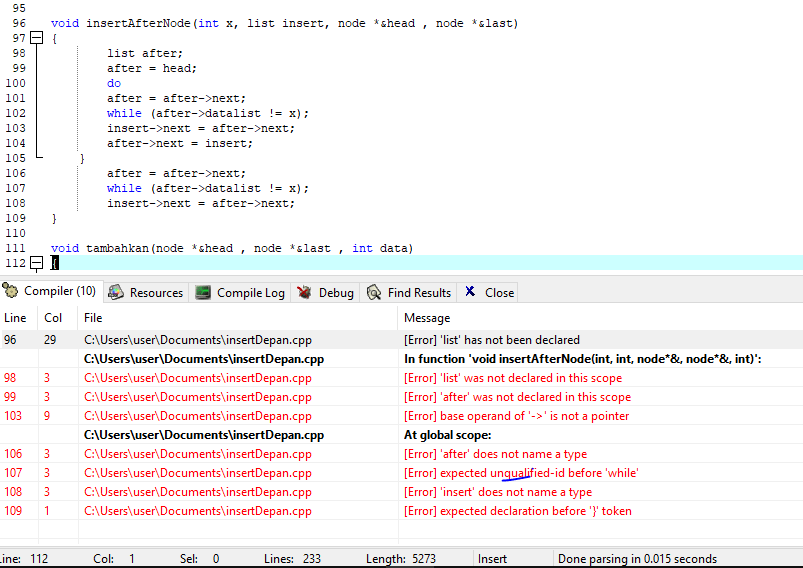Click the "do" keyword on line 100
The image size is (803, 568).
coord(114,83)
